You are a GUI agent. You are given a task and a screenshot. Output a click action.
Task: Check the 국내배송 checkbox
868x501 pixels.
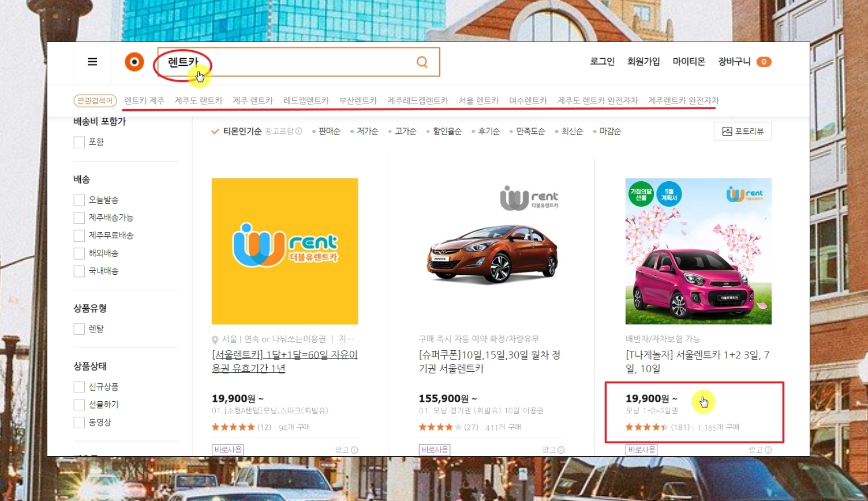tap(79, 271)
